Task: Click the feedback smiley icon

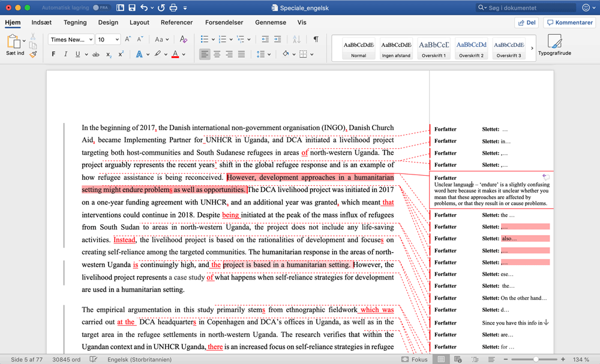Action: click(586, 8)
